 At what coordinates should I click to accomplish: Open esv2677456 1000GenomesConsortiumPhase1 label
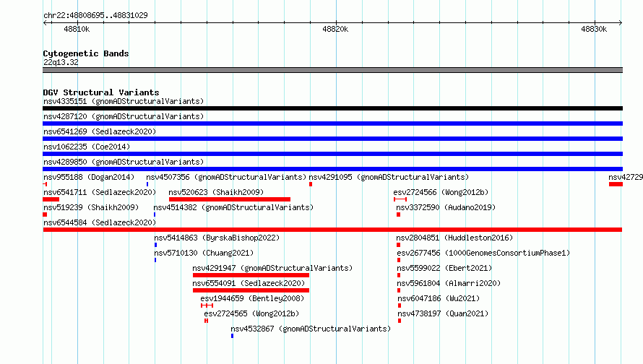pos(483,253)
